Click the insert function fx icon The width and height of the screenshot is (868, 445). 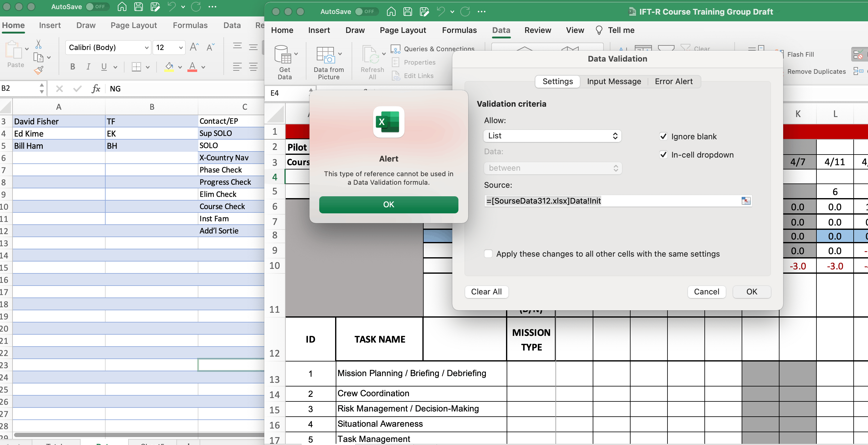[96, 88]
